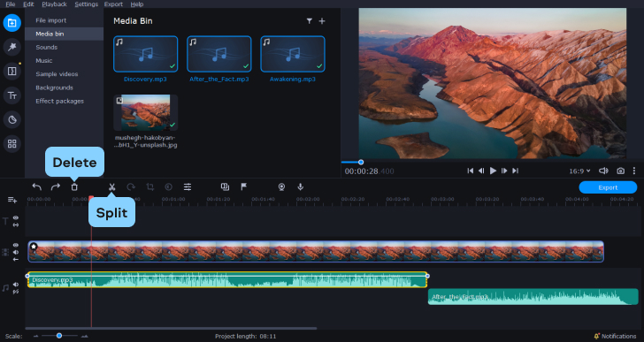The height and width of the screenshot is (342, 644).
Task: Zoom out the timeline scale
Action: point(35,337)
